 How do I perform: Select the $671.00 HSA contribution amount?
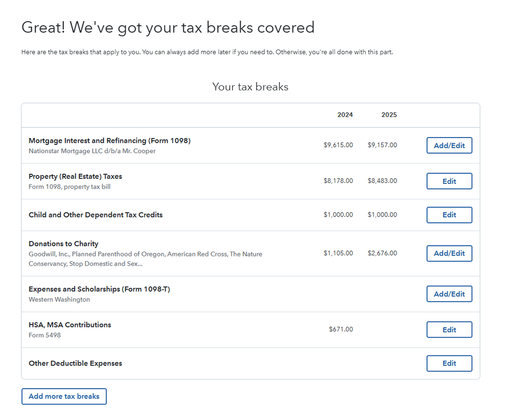341,329
